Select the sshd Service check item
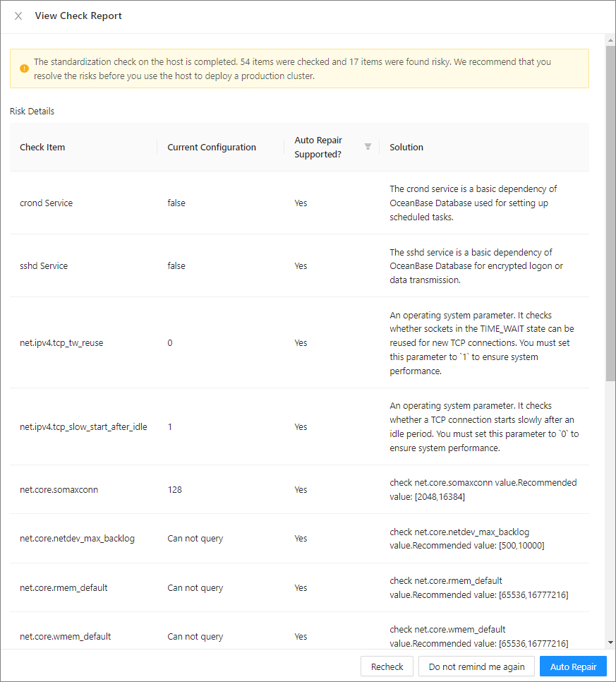Screen dimensions: 616x682 (x=44, y=266)
